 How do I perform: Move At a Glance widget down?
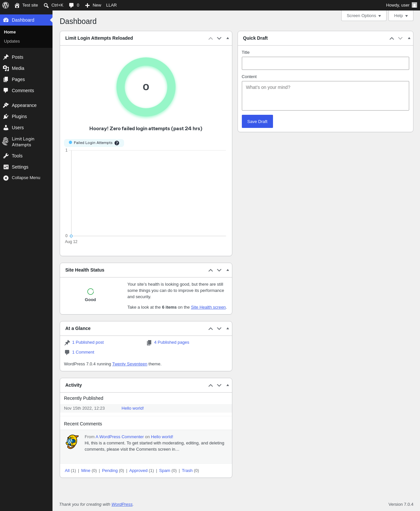pos(219,329)
